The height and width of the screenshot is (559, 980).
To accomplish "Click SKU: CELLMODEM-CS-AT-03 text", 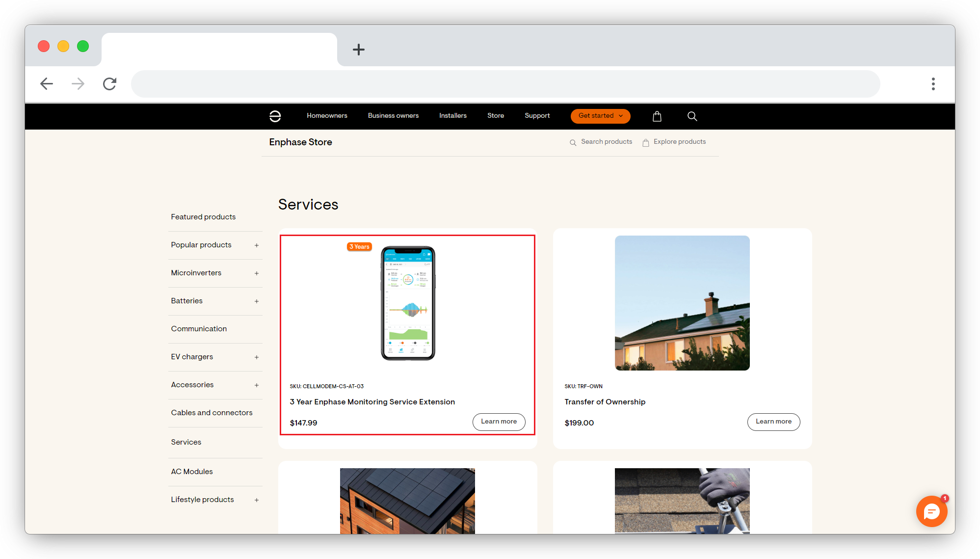I will 326,387.
